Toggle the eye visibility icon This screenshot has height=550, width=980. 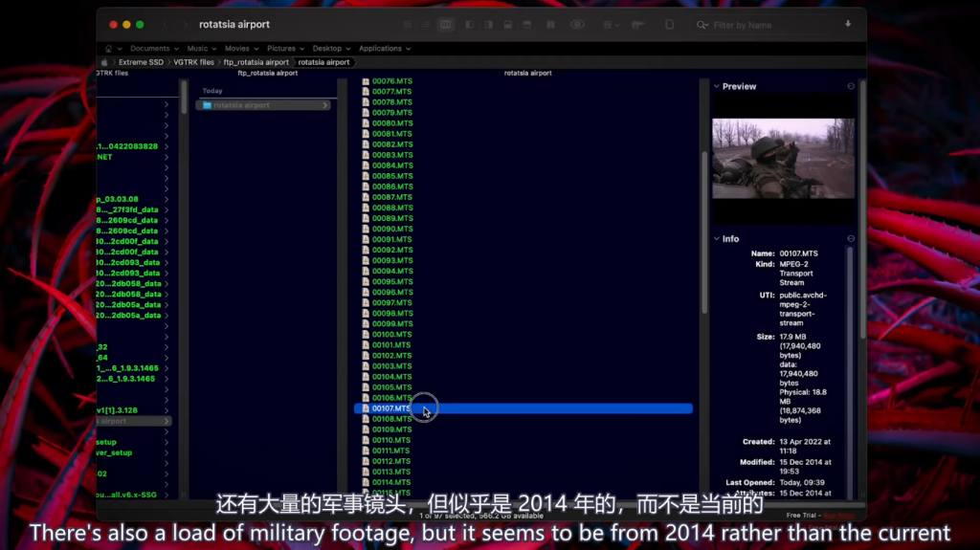577,24
